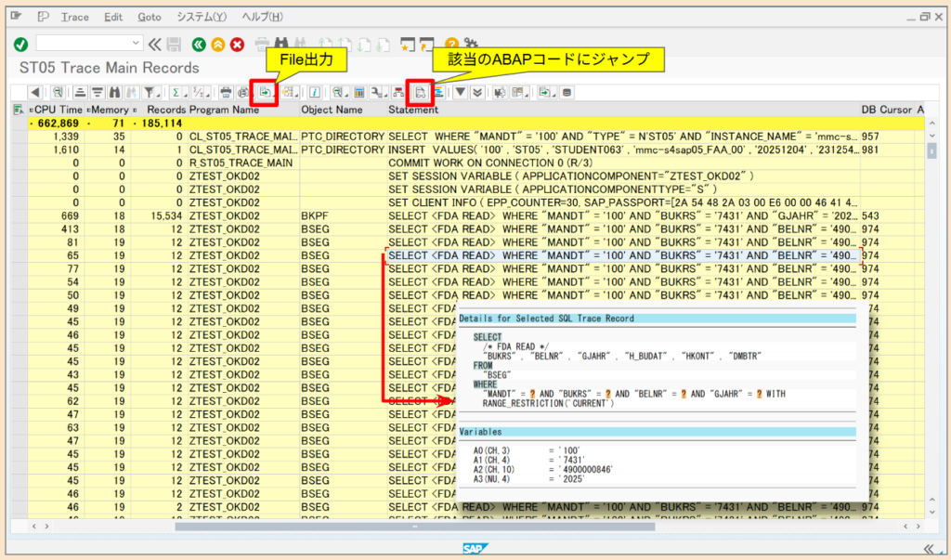This screenshot has height=560, width=951.
Task: Show record details via the info icon
Action: (x=314, y=92)
